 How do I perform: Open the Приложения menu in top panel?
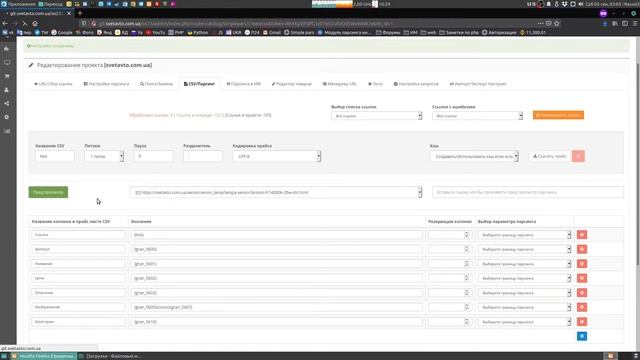tap(19, 4)
